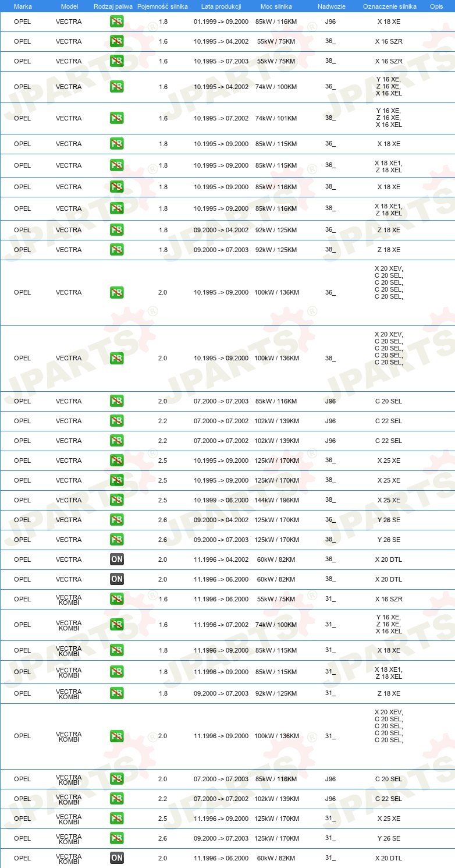The height and width of the screenshot is (868, 455).
Task: Click production dates 01.1999 -> 09.2000
Action: pyautogui.click(x=221, y=22)
